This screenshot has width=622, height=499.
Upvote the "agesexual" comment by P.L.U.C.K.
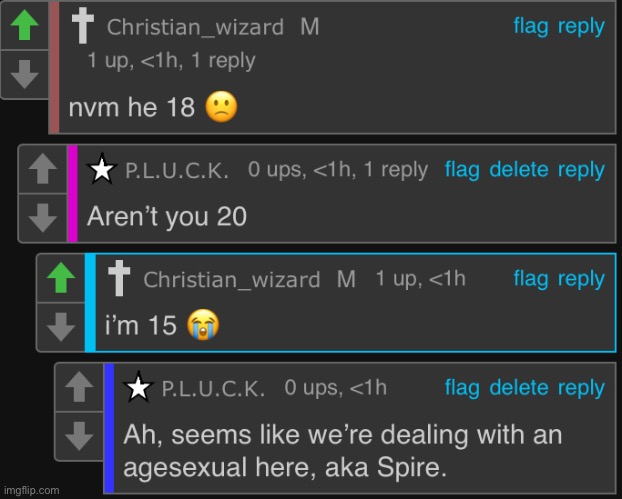click(x=79, y=387)
